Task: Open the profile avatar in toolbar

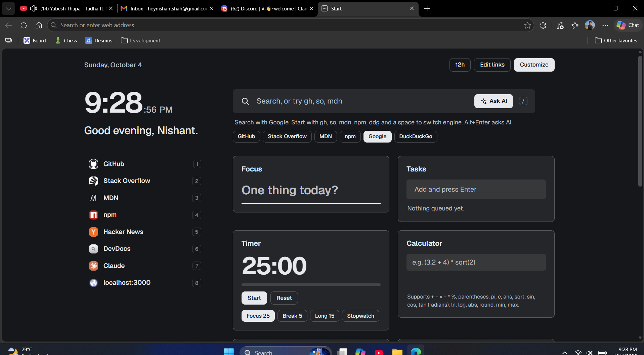Action: 590,25
